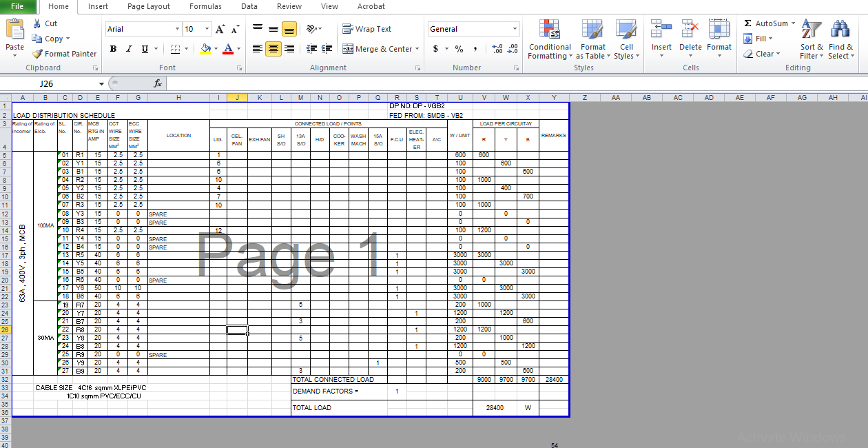
Task: Apply the Percent Style format
Action: click(x=458, y=50)
